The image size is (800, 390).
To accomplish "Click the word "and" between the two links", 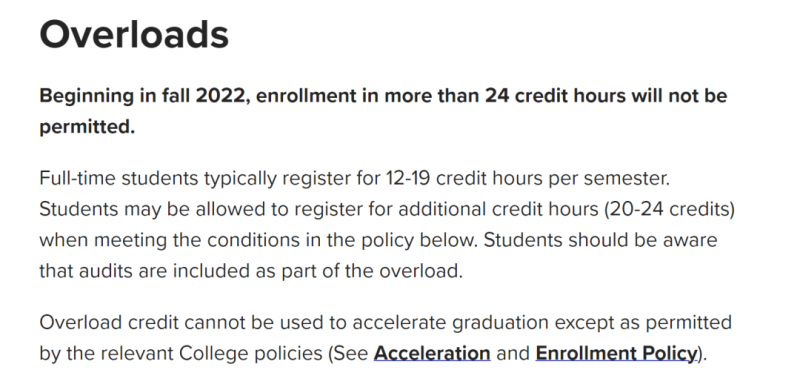I will (513, 353).
